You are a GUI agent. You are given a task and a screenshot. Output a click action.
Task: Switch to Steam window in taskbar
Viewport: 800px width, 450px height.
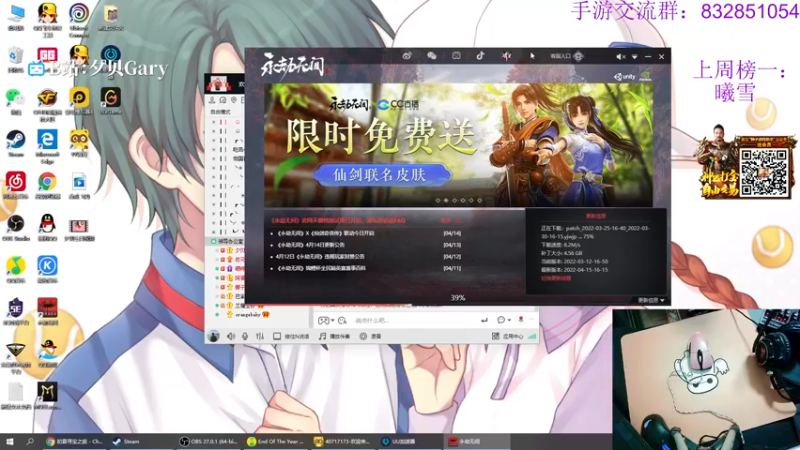141,441
